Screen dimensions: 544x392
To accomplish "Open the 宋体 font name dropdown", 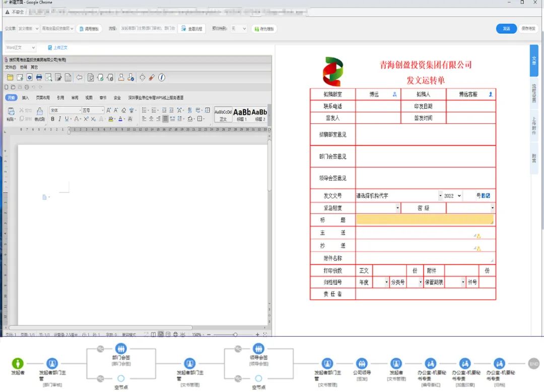I will [x=79, y=110].
